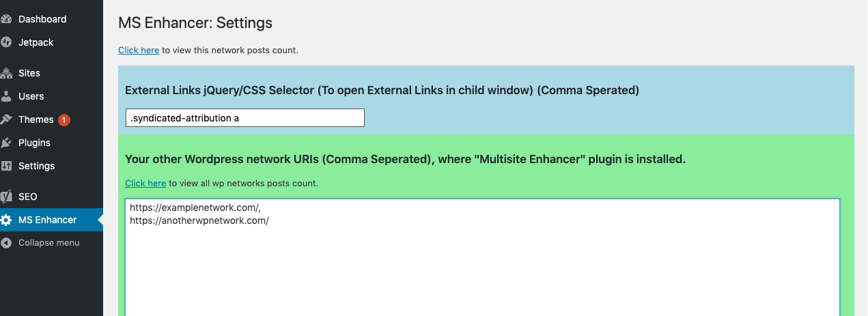Click the Yoast SEO icon

(x=6, y=197)
